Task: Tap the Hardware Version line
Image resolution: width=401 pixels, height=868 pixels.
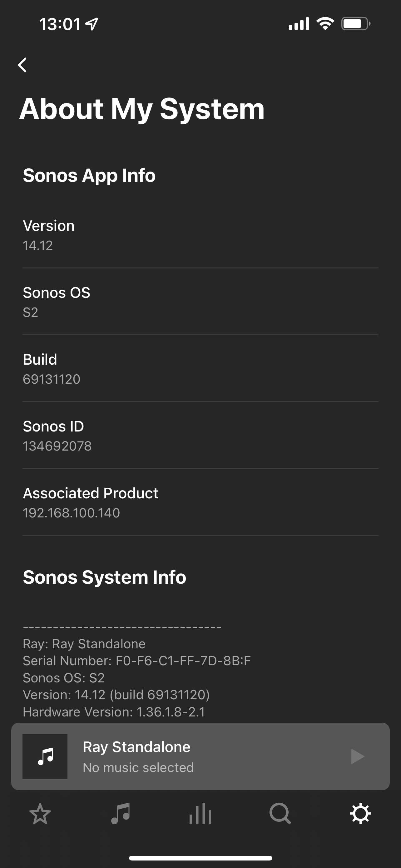Action: (114, 712)
